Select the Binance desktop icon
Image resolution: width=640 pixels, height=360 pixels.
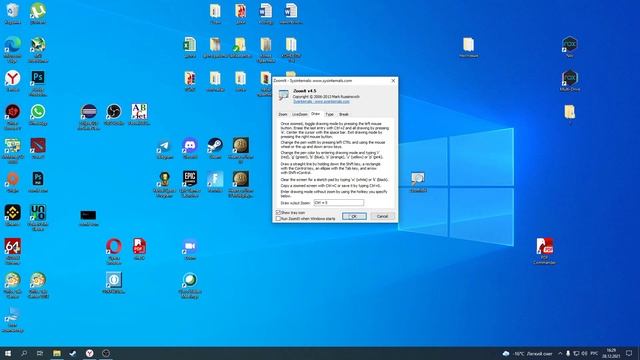pyautogui.click(x=13, y=216)
